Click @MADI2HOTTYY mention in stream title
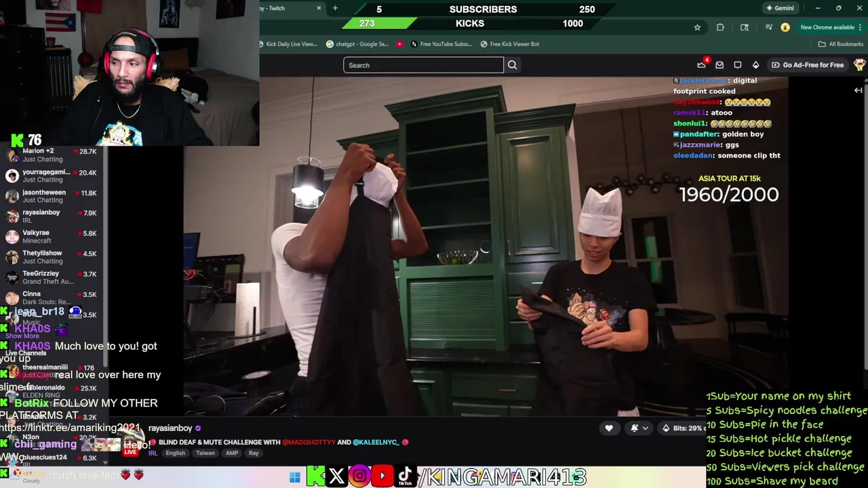 [x=309, y=442]
